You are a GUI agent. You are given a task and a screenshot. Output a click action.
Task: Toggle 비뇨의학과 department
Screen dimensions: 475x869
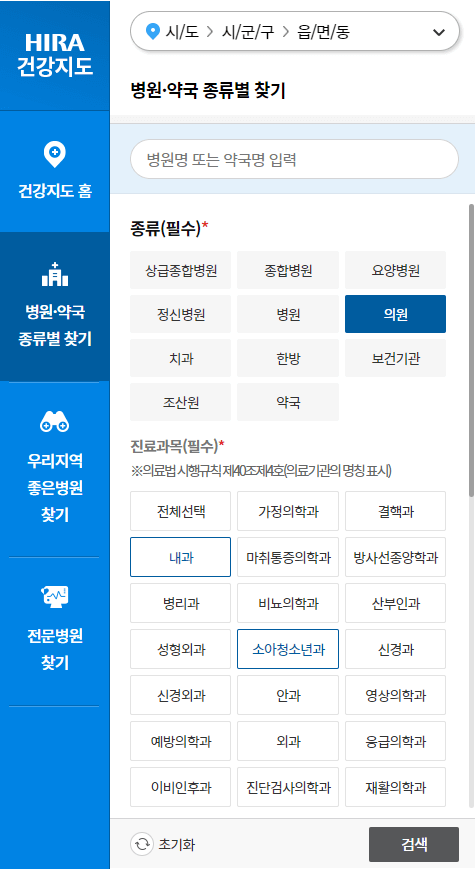(288, 603)
